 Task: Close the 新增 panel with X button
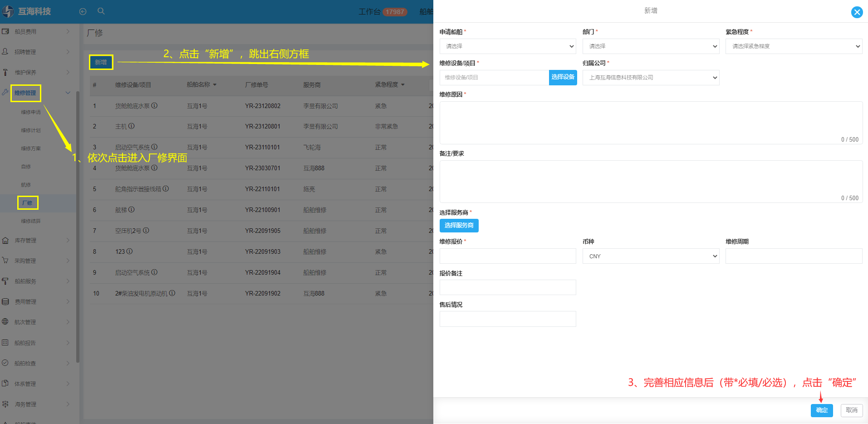(857, 12)
